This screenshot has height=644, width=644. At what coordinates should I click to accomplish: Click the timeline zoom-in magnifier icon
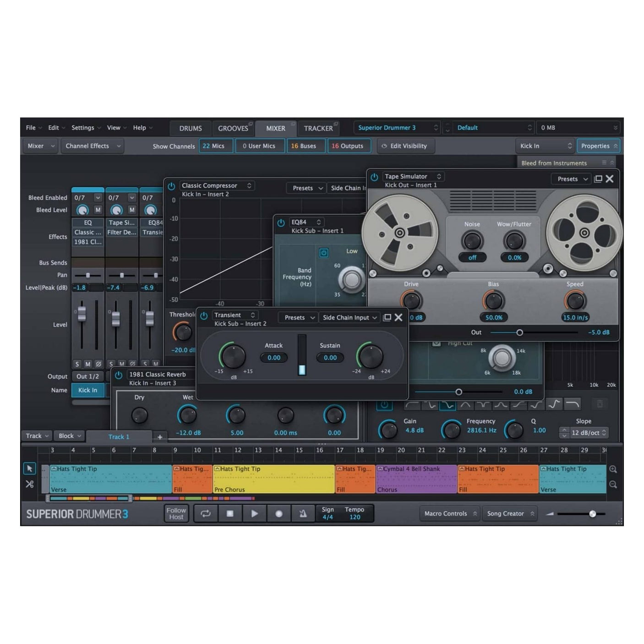pyautogui.click(x=614, y=469)
